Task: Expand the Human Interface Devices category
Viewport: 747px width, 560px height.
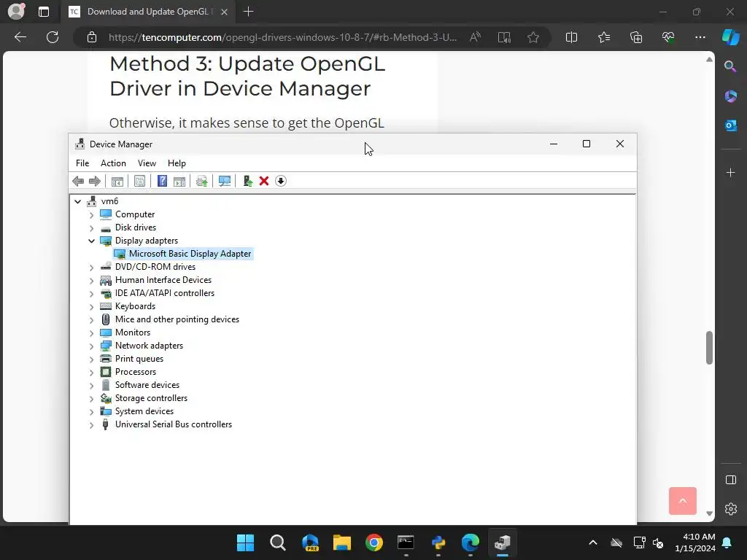Action: coord(91,281)
